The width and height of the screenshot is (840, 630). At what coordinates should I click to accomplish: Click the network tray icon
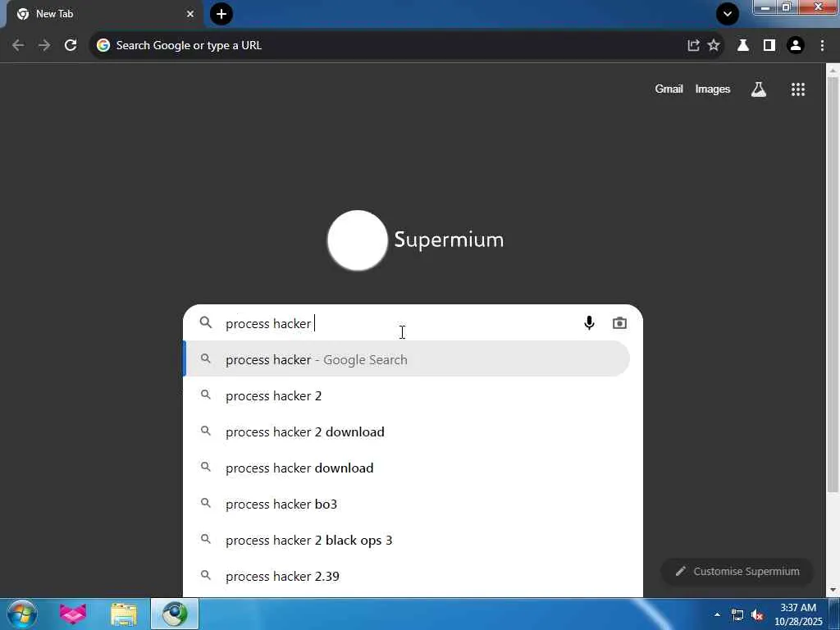737,615
